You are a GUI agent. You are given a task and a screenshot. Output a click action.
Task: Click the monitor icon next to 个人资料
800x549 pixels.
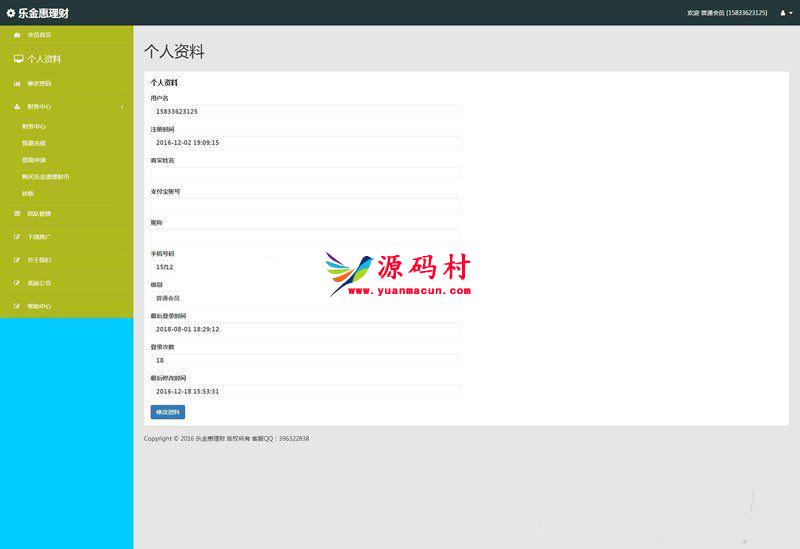pyautogui.click(x=18, y=59)
